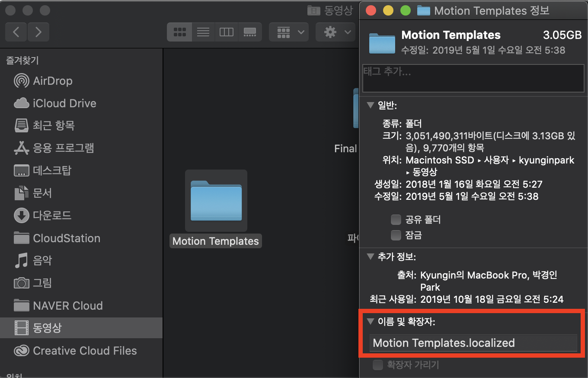588x378 pixels.
Task: Click the 즐겨찾기 sidebar heading
Action: (22, 61)
